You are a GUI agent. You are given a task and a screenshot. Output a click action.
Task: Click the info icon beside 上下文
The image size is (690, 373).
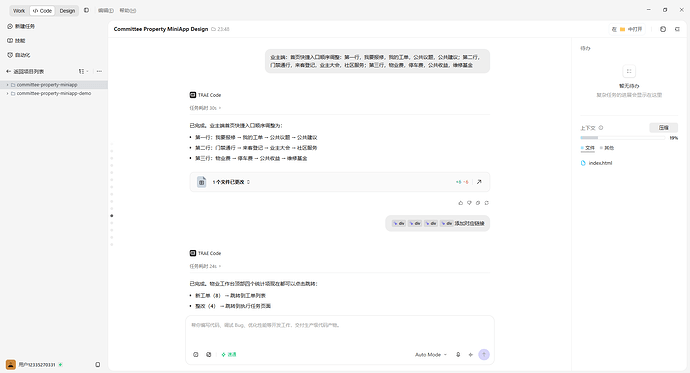tap(601, 128)
